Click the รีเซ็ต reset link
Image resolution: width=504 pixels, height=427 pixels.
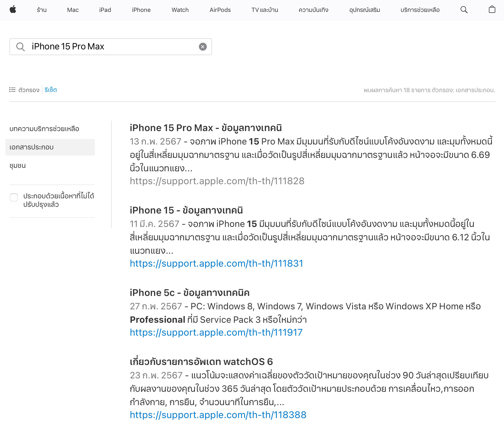tap(51, 90)
